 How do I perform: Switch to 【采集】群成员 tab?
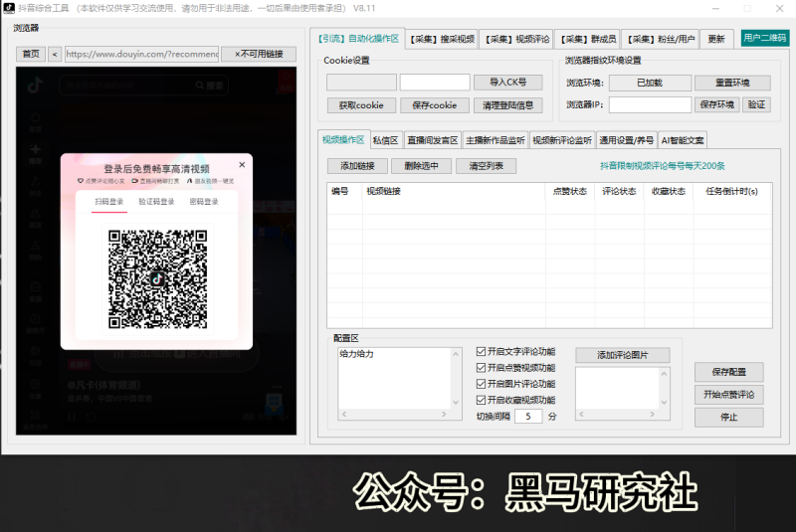[588, 39]
